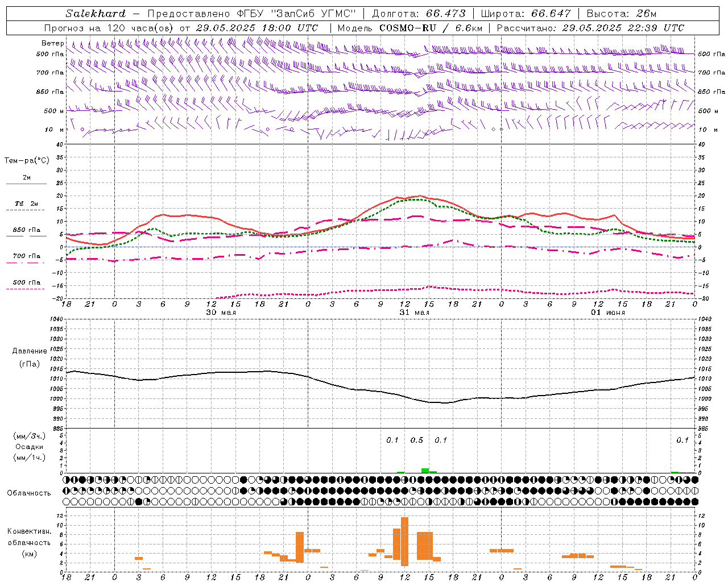Click the 'Конвективн.' panel label

pyautogui.click(x=29, y=531)
